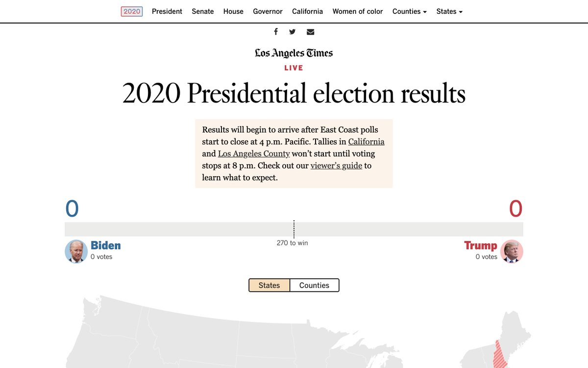Follow the Los Angeles County link
Viewport: 588px width, 368px height.
coord(254,154)
